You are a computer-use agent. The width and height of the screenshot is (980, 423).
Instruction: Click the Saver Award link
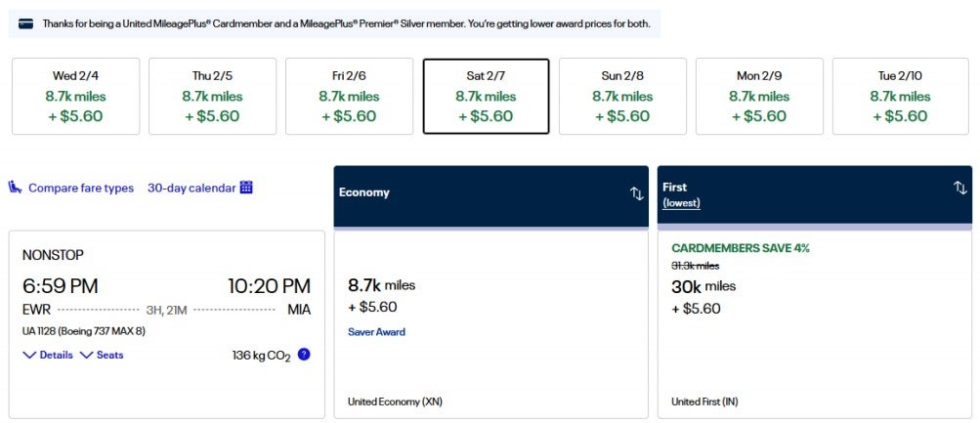pyautogui.click(x=376, y=332)
